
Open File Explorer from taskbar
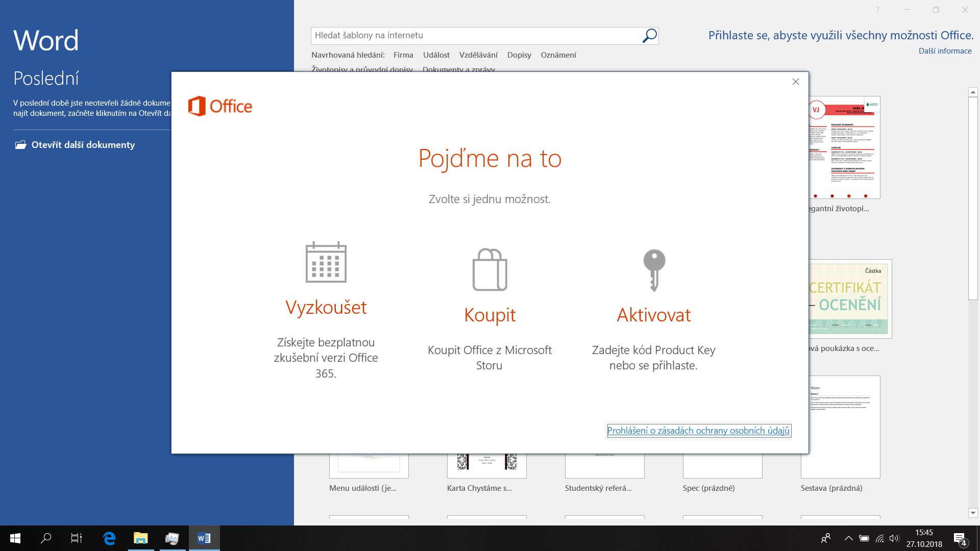point(140,538)
